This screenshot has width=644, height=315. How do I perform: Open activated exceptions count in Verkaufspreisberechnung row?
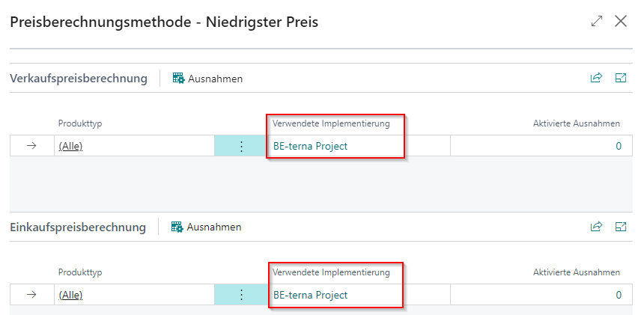point(619,146)
